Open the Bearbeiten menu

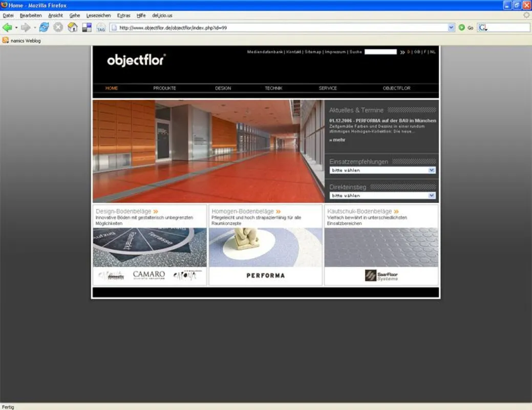pos(31,15)
